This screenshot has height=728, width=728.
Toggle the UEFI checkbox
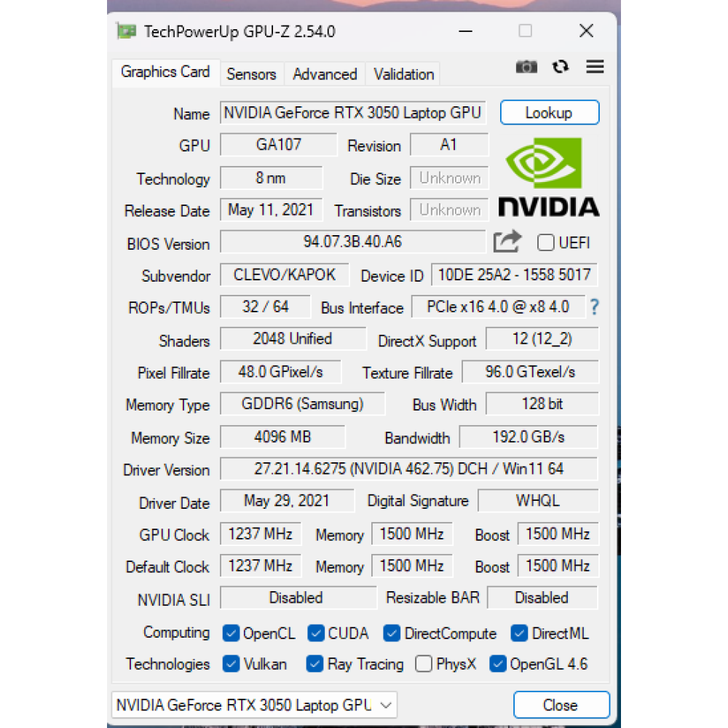click(x=545, y=242)
